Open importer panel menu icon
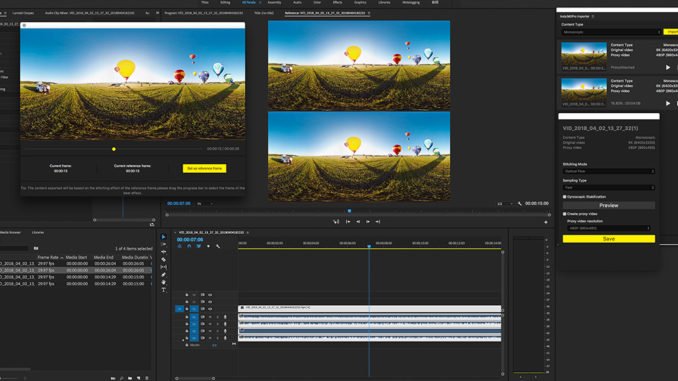Image resolution: width=678 pixels, height=381 pixels. (x=593, y=16)
